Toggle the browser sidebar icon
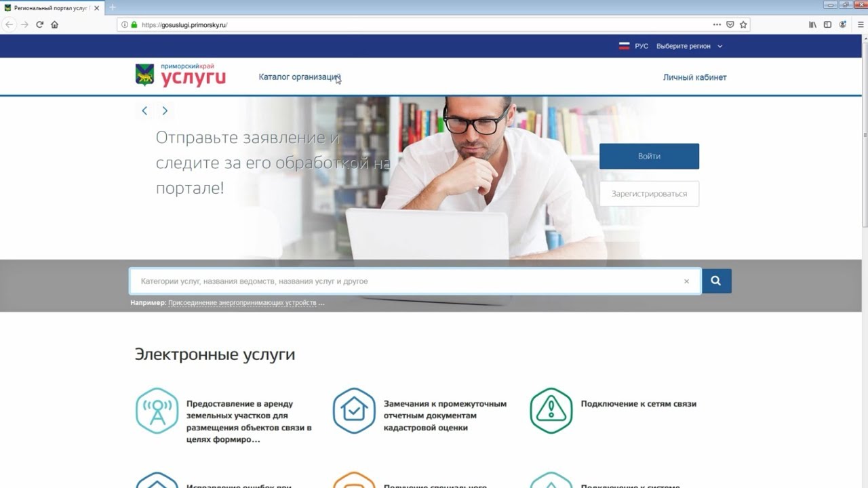Viewport: 868px width, 488px height. (827, 24)
